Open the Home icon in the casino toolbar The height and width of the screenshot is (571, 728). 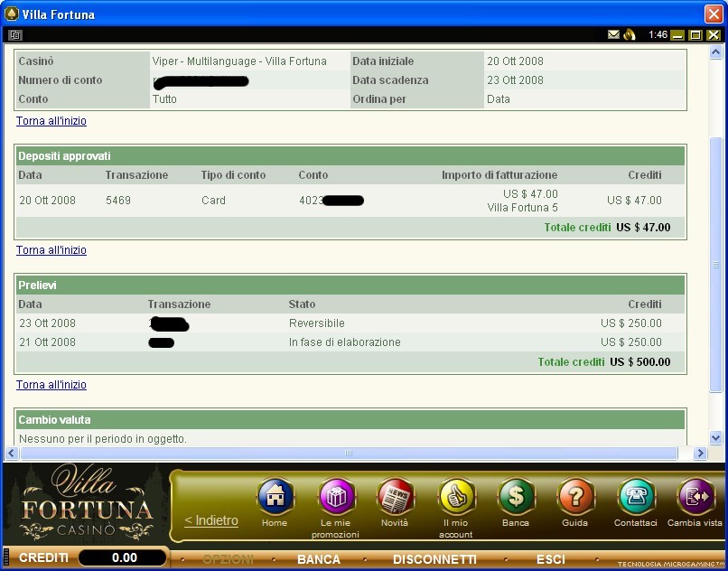[275, 496]
